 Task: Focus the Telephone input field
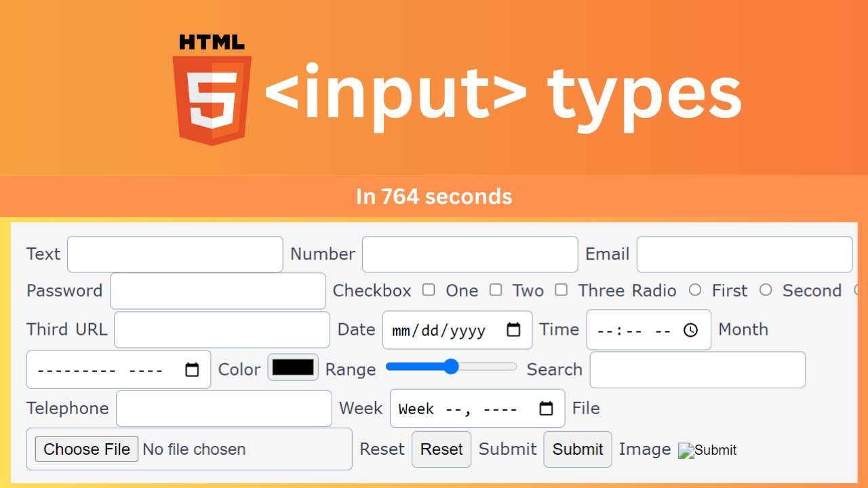224,409
